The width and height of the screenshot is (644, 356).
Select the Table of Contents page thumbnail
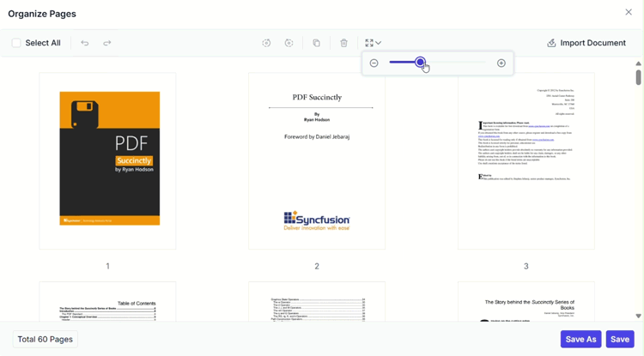108,304
